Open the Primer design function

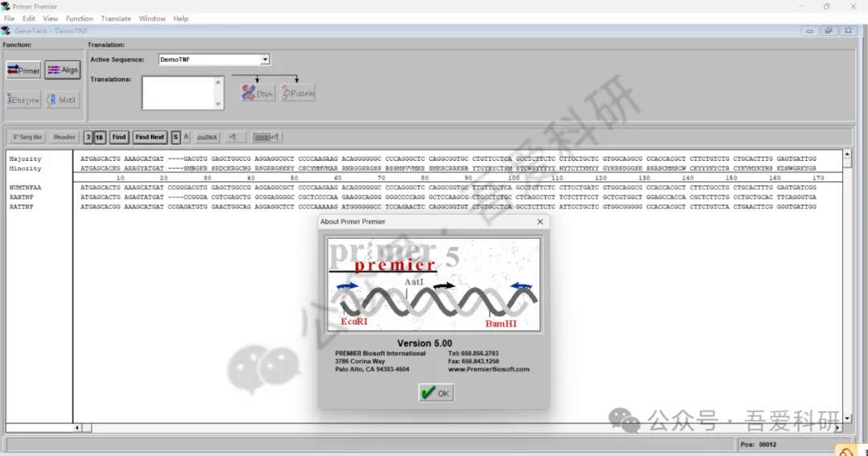click(23, 70)
